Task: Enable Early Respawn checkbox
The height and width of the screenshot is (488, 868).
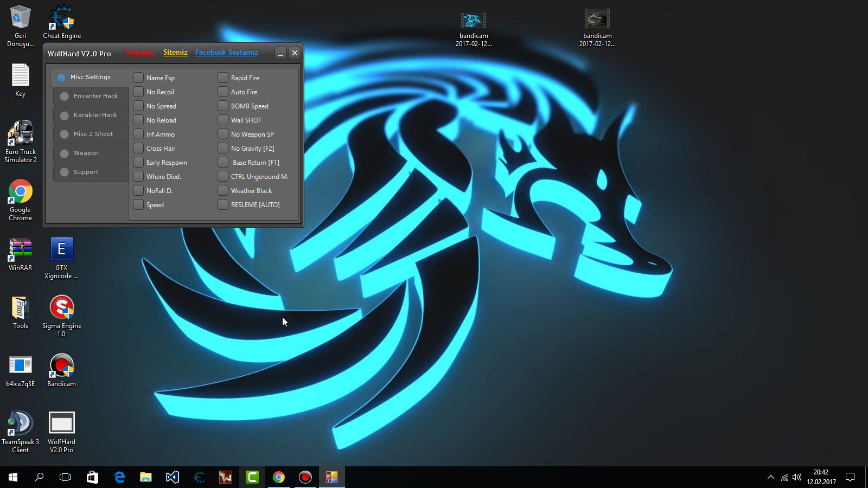Action: pos(138,162)
